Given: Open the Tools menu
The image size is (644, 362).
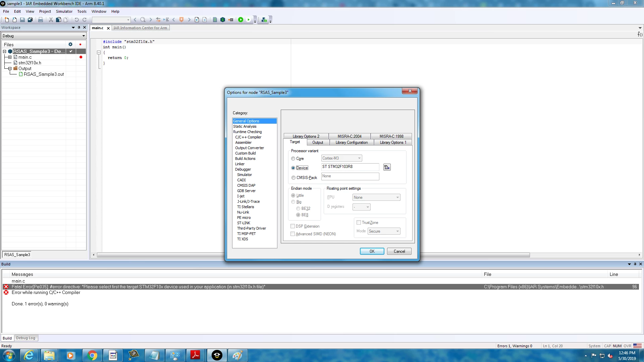Looking at the screenshot, I should tap(82, 11).
